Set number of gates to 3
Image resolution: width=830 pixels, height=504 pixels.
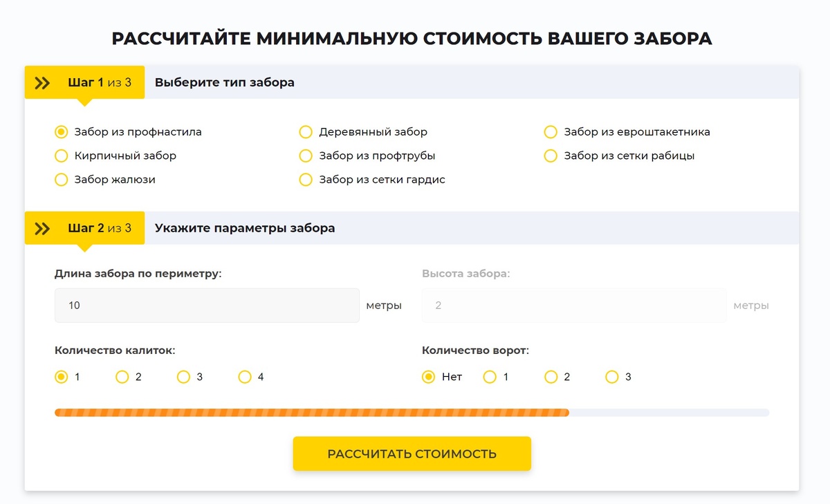click(x=612, y=377)
